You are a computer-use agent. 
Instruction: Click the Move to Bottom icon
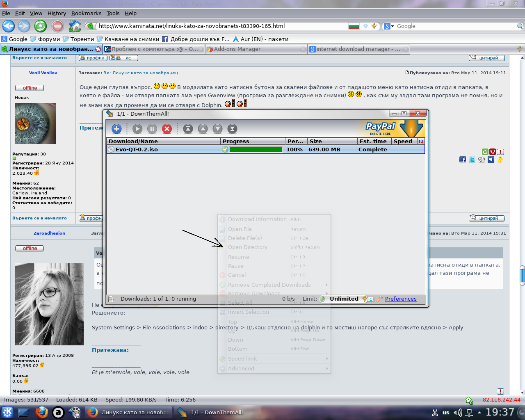(x=232, y=129)
